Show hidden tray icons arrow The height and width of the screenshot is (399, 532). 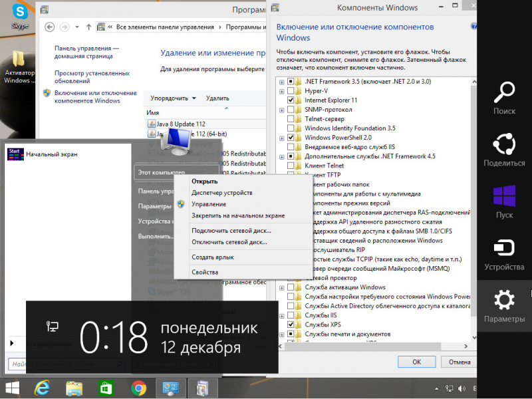[x=436, y=389]
